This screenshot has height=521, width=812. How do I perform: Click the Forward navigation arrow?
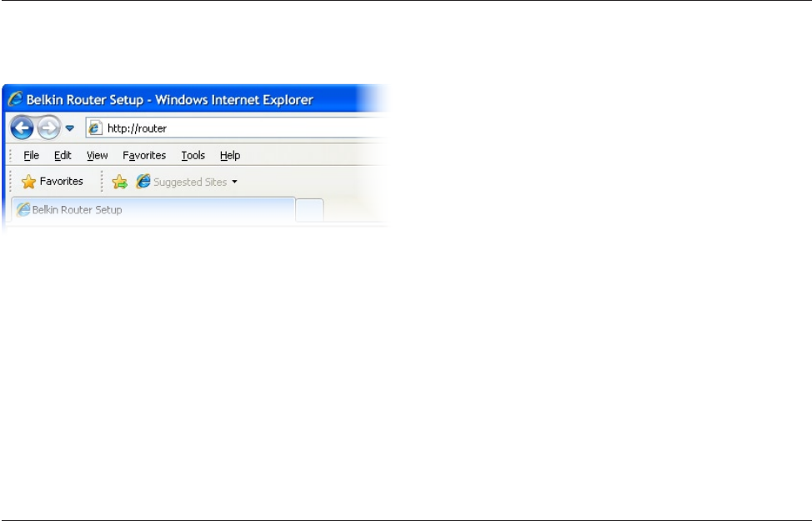48,128
